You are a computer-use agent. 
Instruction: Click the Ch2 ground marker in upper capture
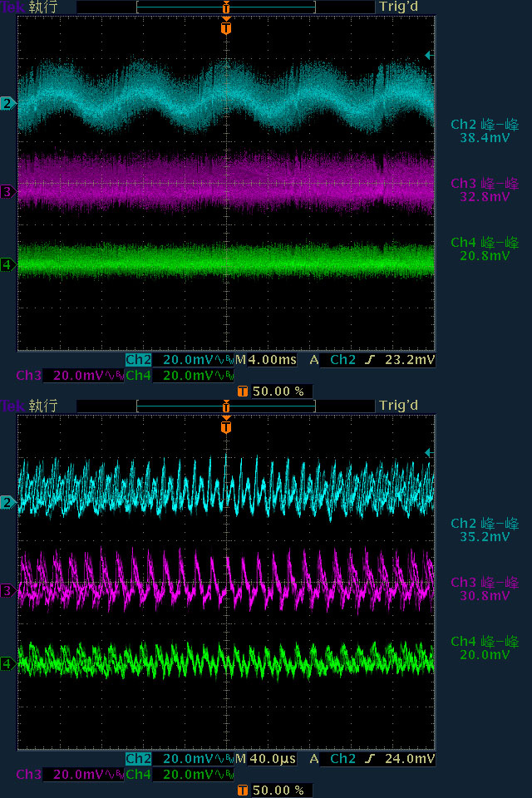8,104
